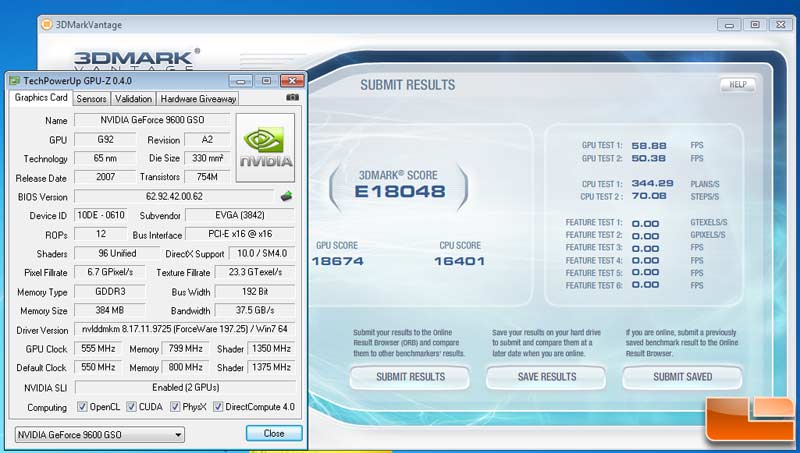Viewport: 800px width, 453px height.
Task: Click the GPU-Z title bar app icon
Action: pyautogui.click(x=15, y=80)
